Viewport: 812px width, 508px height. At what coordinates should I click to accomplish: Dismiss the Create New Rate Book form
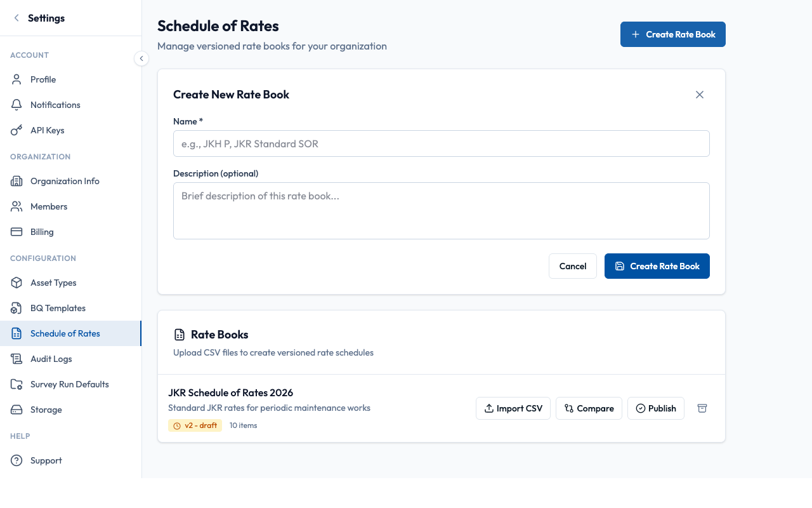(x=700, y=94)
